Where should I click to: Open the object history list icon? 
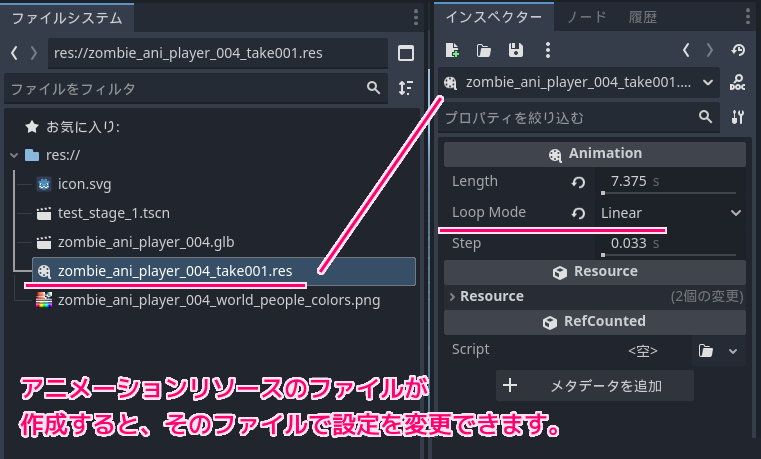(x=738, y=50)
